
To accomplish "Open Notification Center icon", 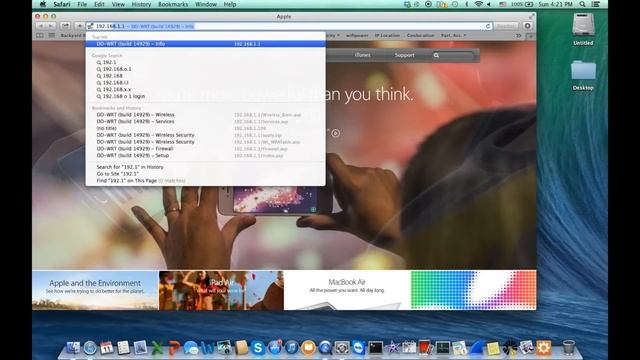I will pyautogui.click(x=596, y=4).
